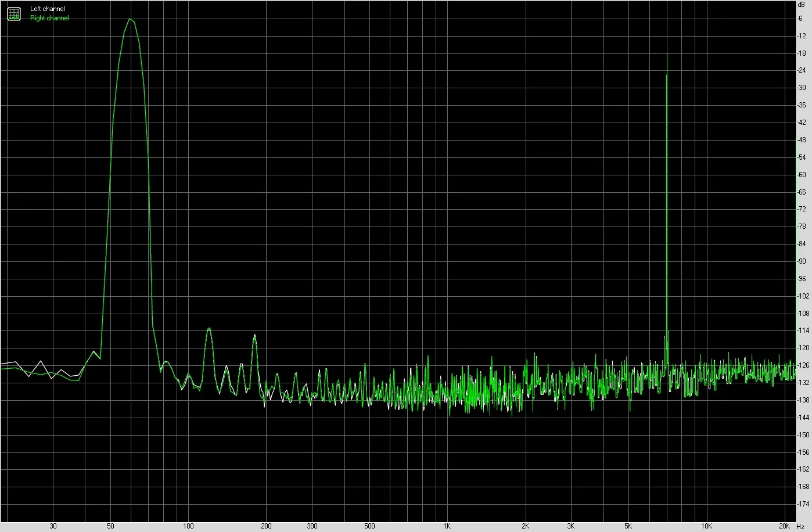Click the -102 dB scale label
The width and height of the screenshot is (812, 532).
click(803, 296)
